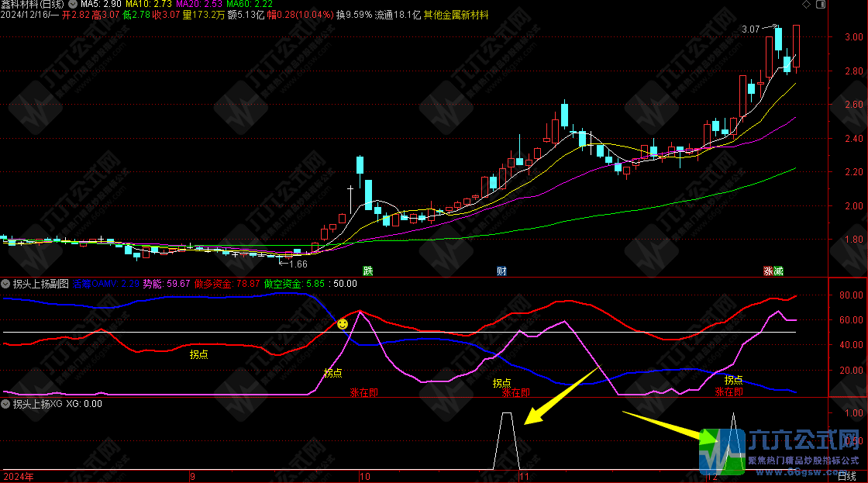Click the blue 财 marker below the chart
Viewport: 868px width, 483px height.
pyautogui.click(x=502, y=271)
